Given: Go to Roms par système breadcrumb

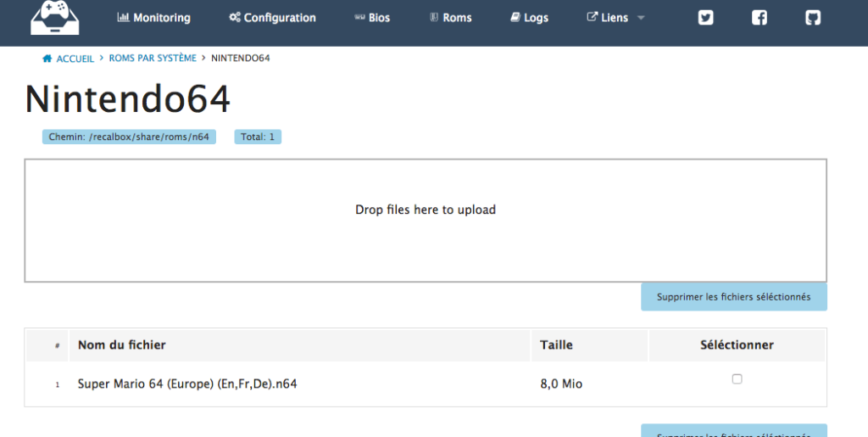Looking at the screenshot, I should click(153, 59).
